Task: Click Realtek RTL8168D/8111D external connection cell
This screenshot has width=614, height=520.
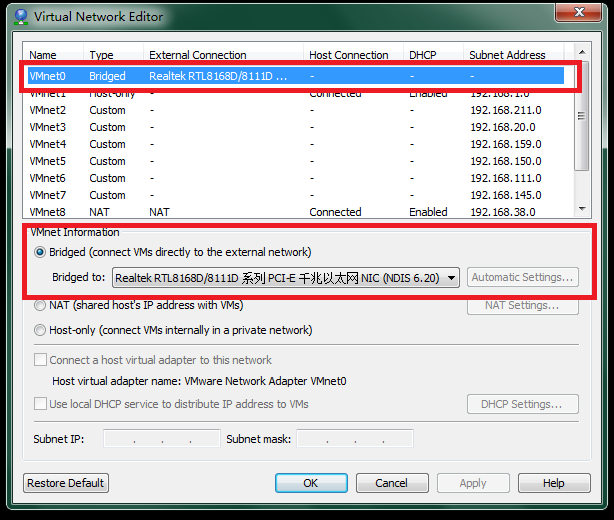Action: click(x=218, y=76)
